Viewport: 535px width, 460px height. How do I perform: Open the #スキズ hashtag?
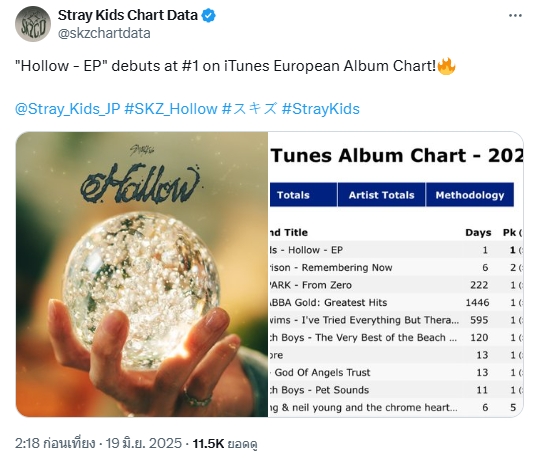[249, 109]
